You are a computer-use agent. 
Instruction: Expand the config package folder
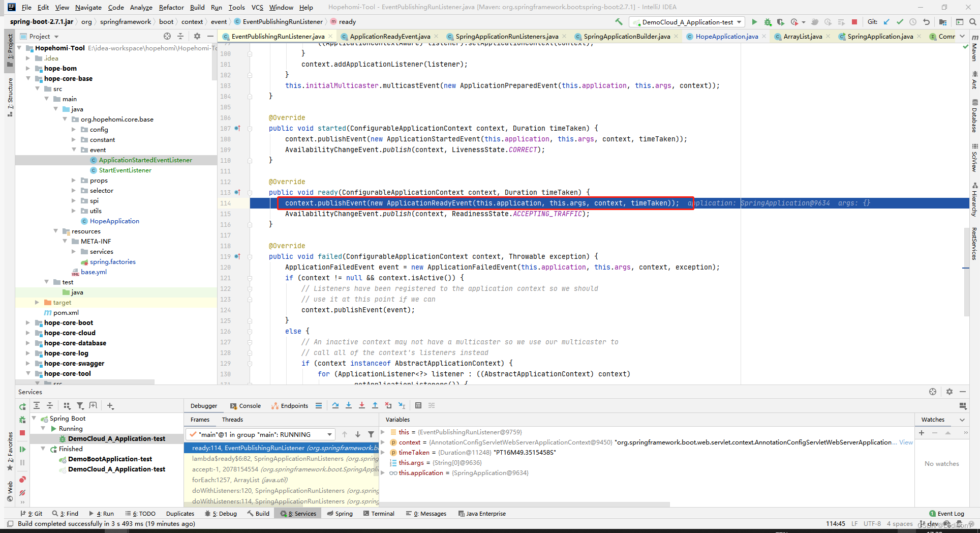tap(74, 129)
